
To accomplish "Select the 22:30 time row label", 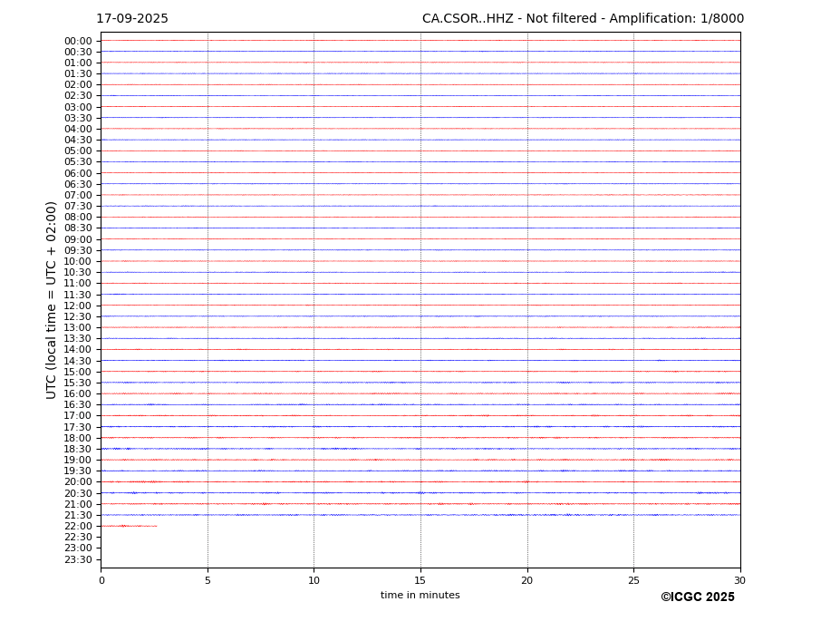I will 78,538.
